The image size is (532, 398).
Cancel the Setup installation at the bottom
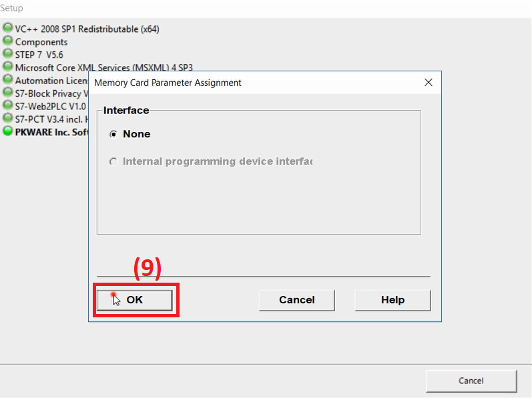[x=471, y=381]
